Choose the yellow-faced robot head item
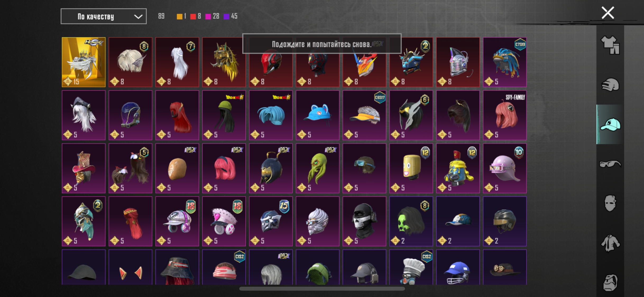This screenshot has width=644, height=297. (x=411, y=168)
